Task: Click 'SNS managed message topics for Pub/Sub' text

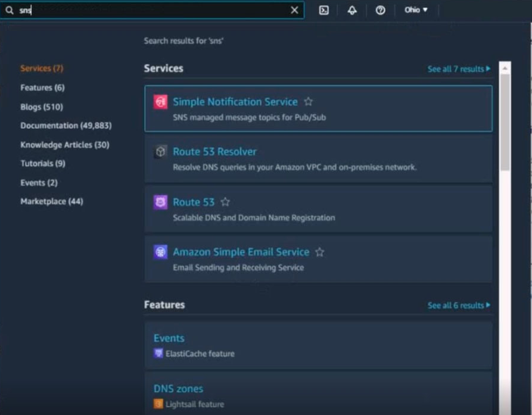Action: click(250, 117)
